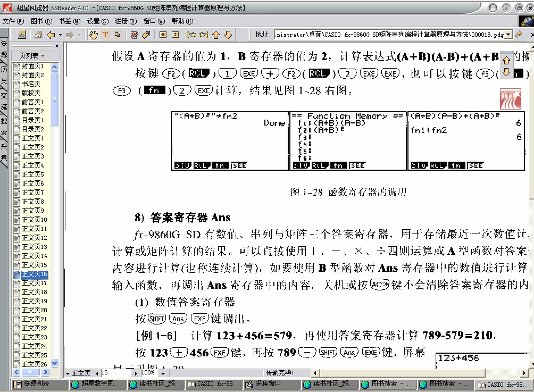Select 封面页1 in the page list
This screenshot has height=392, width=534.
pyautogui.click(x=32, y=66)
